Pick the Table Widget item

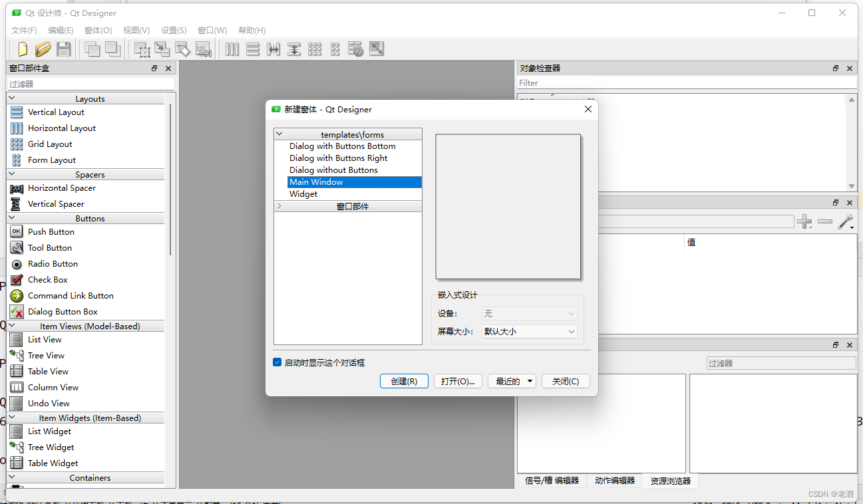53,463
